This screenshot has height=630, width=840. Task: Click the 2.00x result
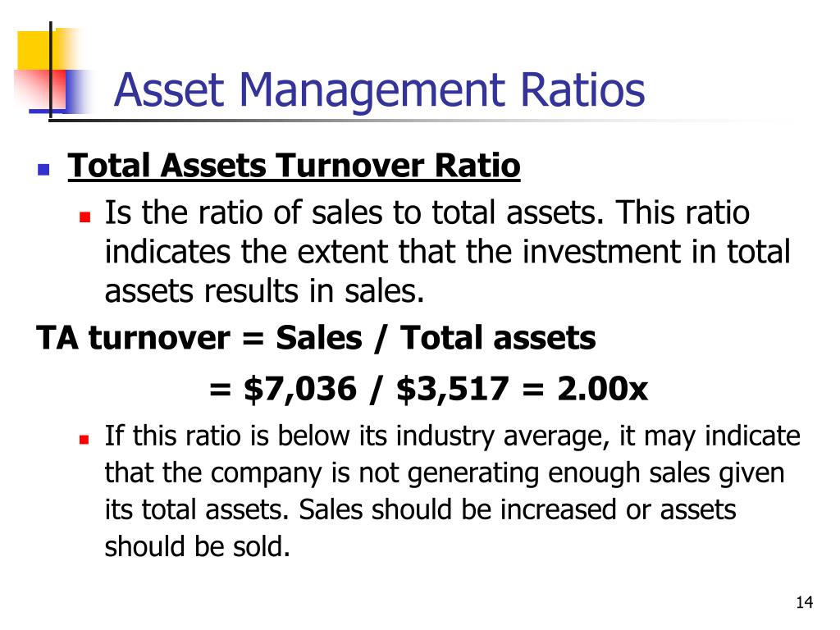tap(602, 388)
